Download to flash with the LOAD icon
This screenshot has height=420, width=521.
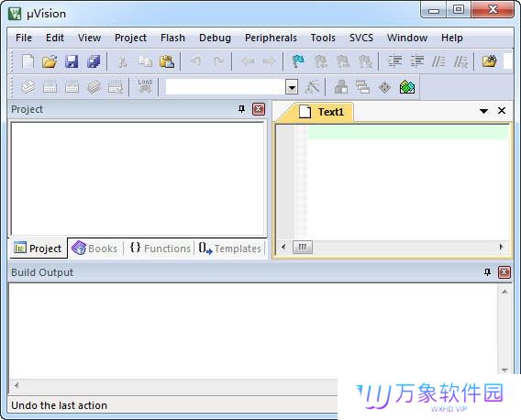[x=145, y=86]
